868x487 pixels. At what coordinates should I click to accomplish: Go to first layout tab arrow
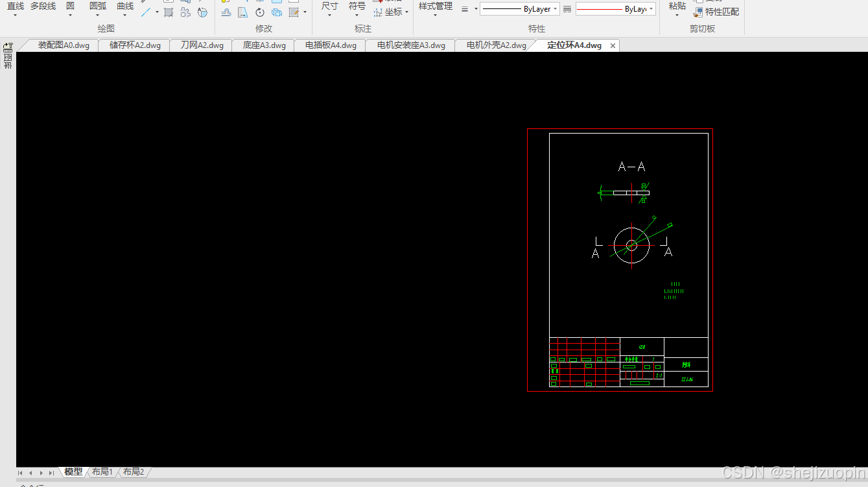(x=21, y=473)
